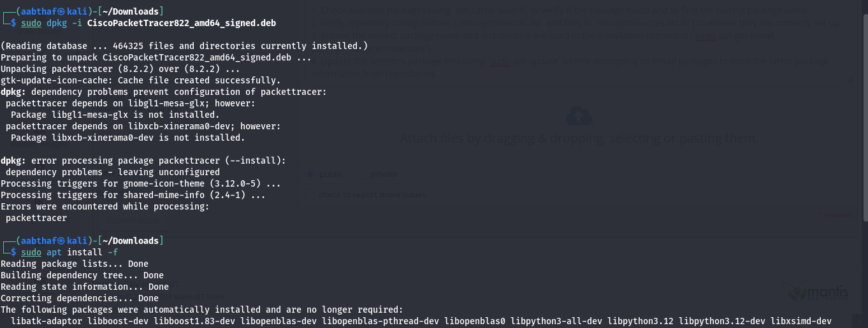Click the Errors were encountered line
Screen dimensions: 868x328
[105, 206]
